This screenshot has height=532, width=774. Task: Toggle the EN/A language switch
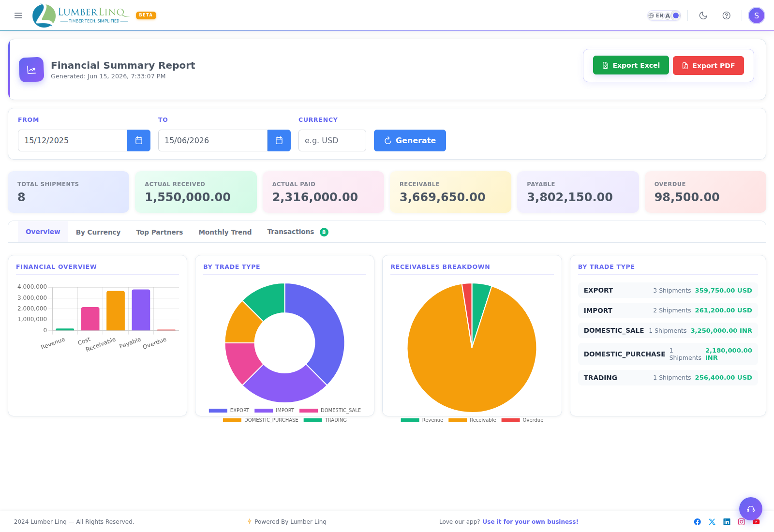[x=664, y=15]
